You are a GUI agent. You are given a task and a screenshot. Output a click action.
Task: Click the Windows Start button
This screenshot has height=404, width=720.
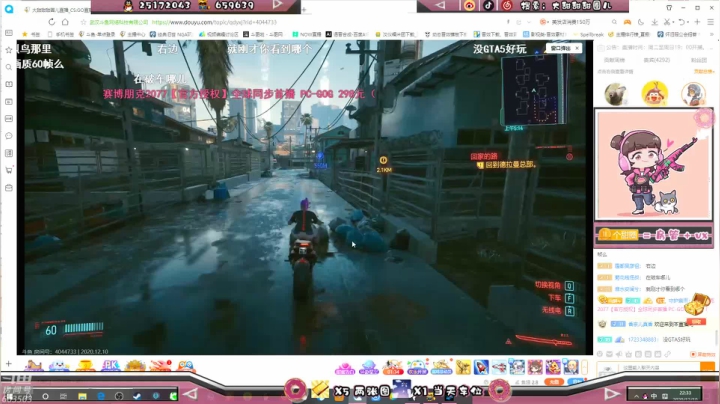tap(10, 395)
